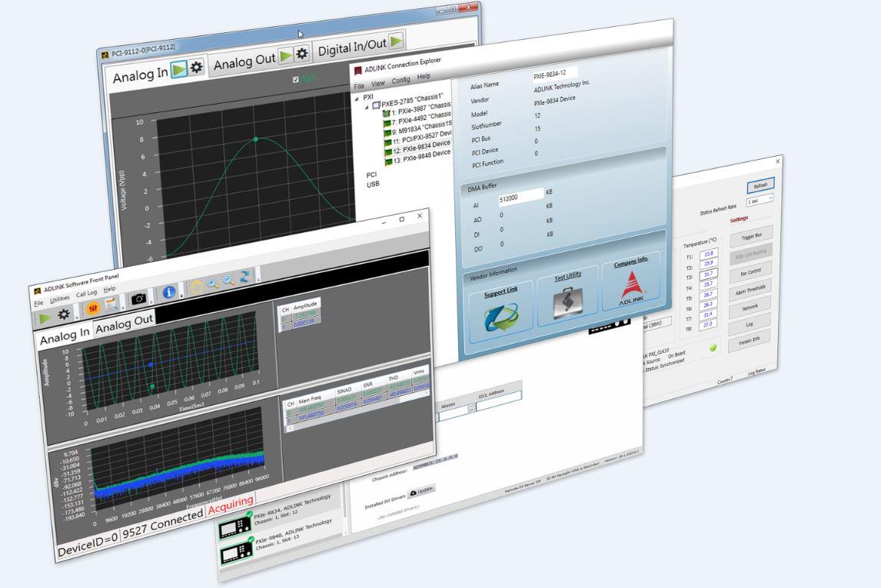
Task: Click the Refresh button in chassis window
Action: coord(761,185)
